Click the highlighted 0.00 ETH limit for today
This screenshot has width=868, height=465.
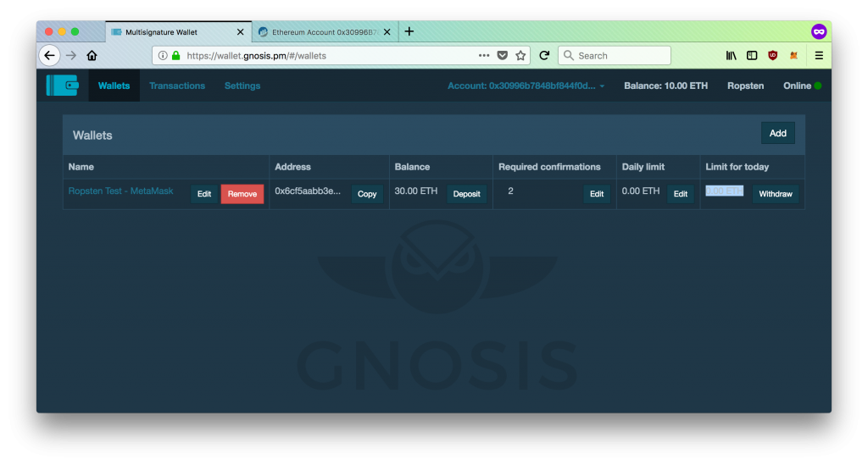click(x=724, y=191)
